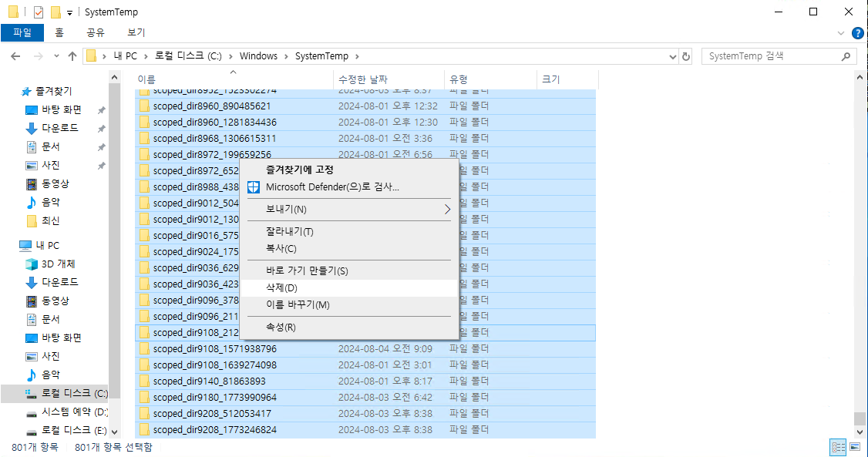Unpin 바탕 화면 pin icon in 즐겨찾기
This screenshot has width=868, height=457.
(101, 109)
